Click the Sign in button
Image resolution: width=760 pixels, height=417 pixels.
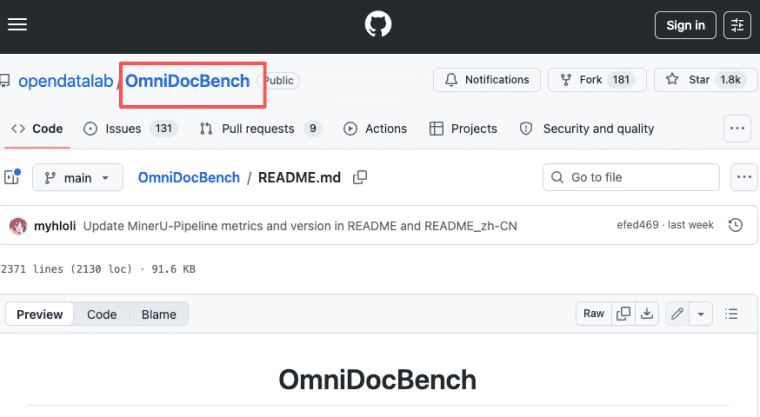(x=685, y=25)
